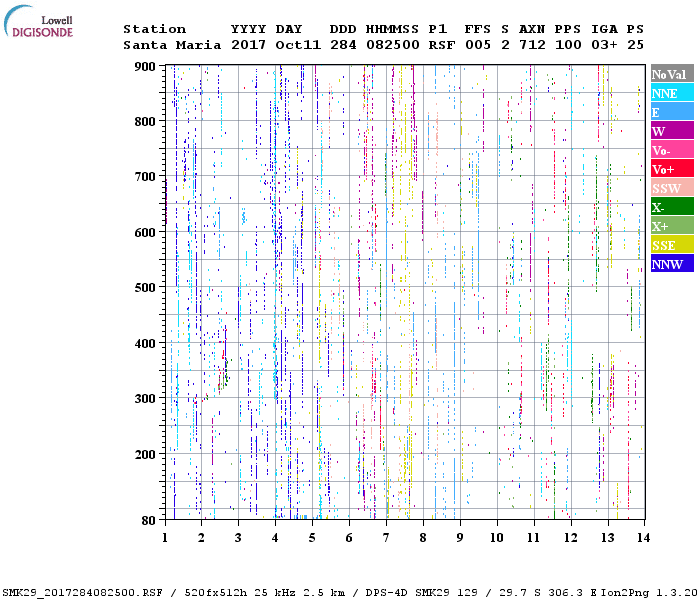The image size is (700, 600).
Task: Select the W purple legend swatch
Action: tap(672, 131)
